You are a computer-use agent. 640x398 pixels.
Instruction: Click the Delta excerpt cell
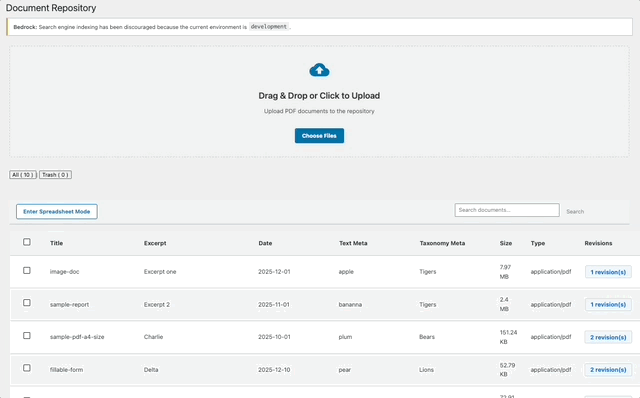click(151, 370)
